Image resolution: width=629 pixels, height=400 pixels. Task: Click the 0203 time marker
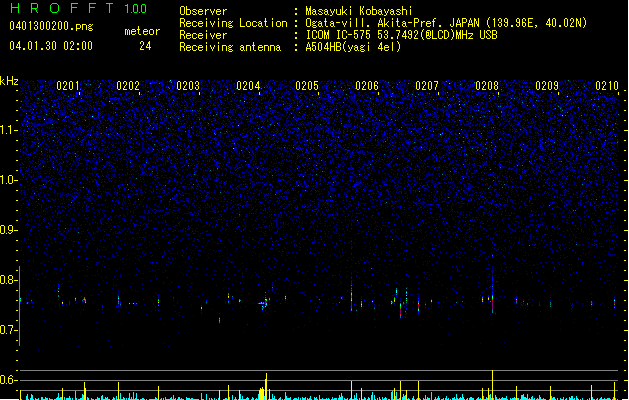point(188,86)
